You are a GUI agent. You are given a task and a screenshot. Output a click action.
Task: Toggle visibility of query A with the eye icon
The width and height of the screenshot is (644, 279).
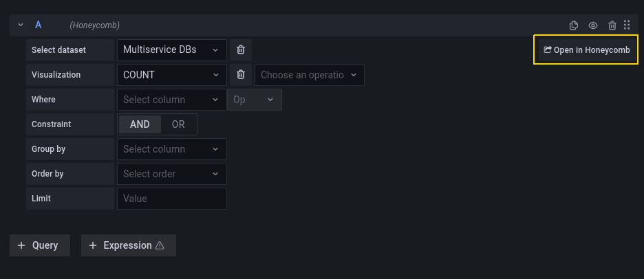593,25
